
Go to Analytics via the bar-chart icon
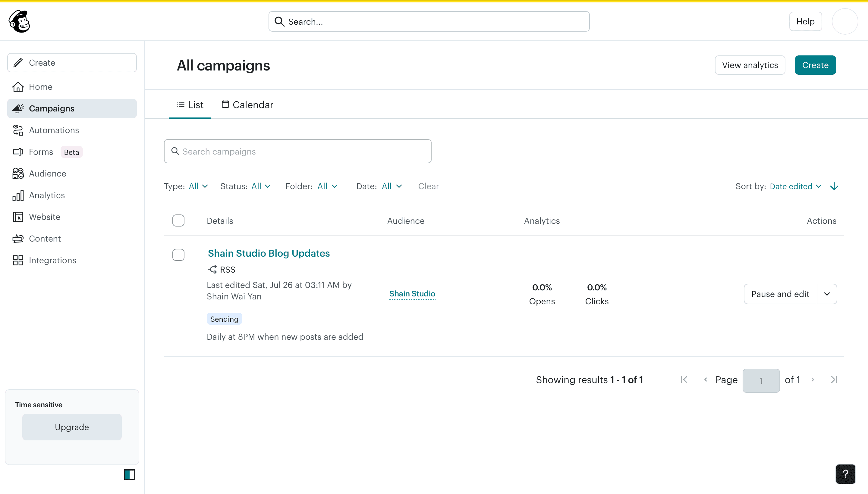pos(46,195)
